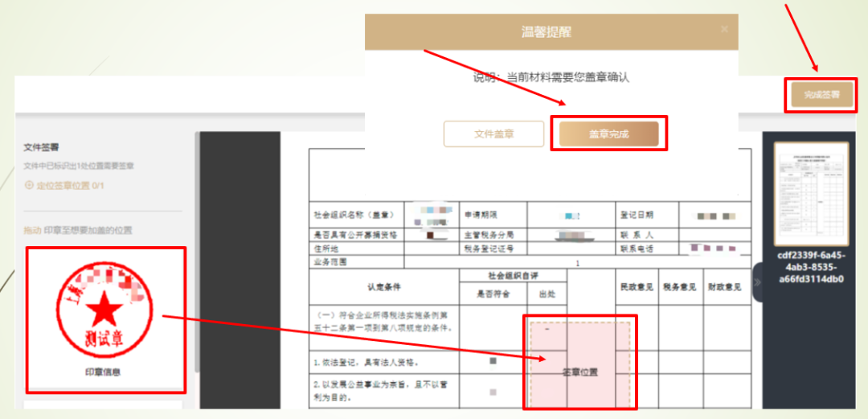Click the thumbnail file name cdf2339f

pyautogui.click(x=810, y=266)
